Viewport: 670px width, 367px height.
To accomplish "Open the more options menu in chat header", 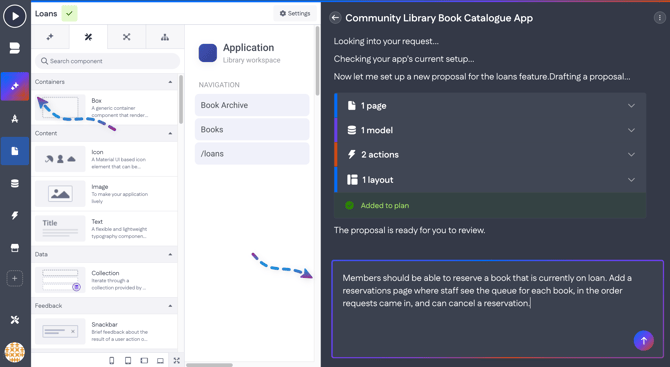I will point(659,18).
